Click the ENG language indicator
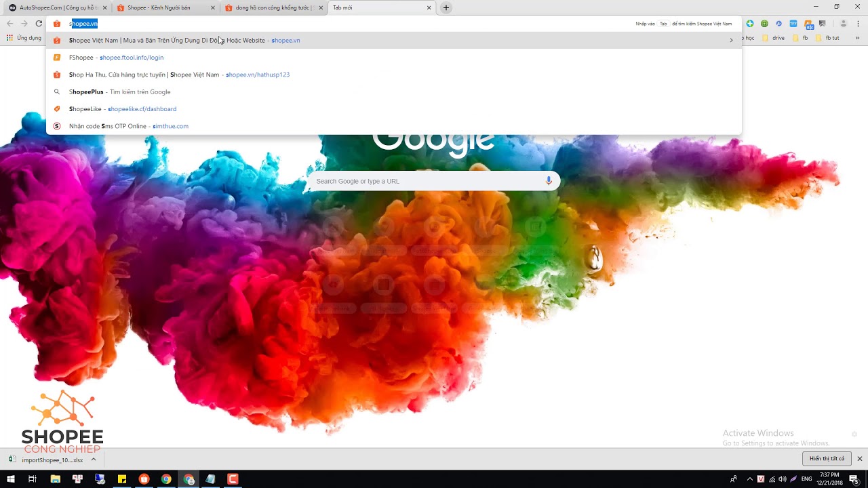Screen dimensions: 868x488 pos(807,479)
